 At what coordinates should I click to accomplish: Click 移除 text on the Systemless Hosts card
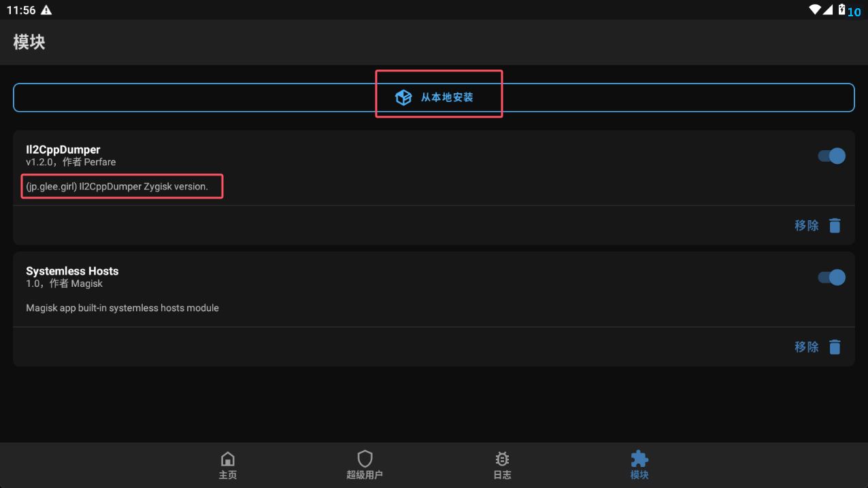click(x=807, y=347)
